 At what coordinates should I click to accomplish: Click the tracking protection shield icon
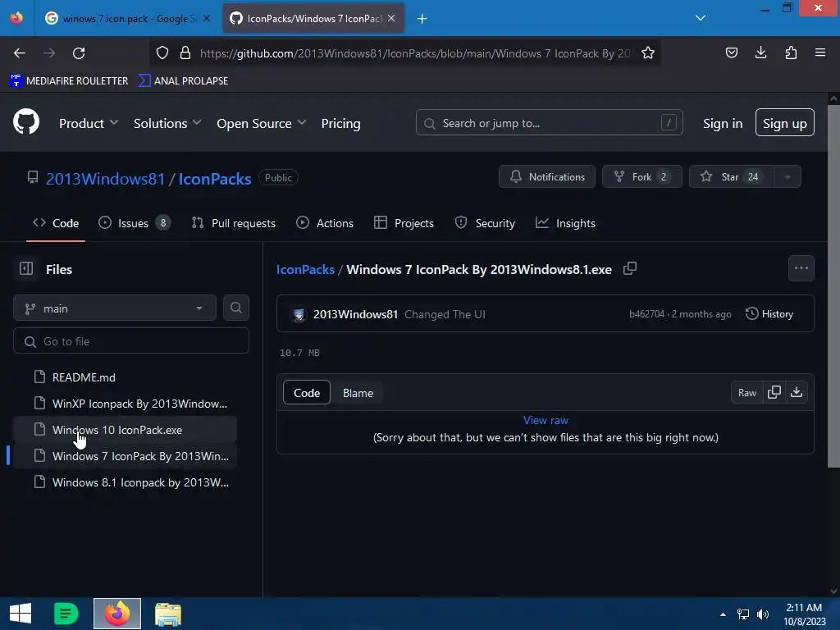tap(162, 53)
